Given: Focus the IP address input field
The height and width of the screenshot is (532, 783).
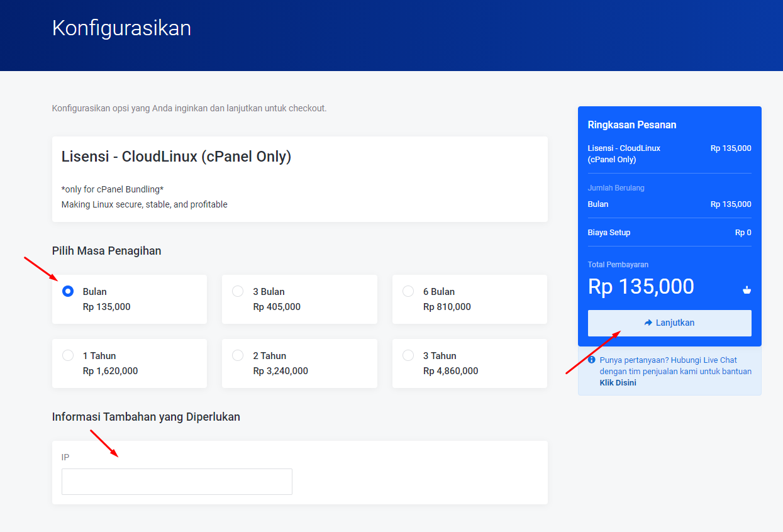Looking at the screenshot, I should pyautogui.click(x=177, y=482).
